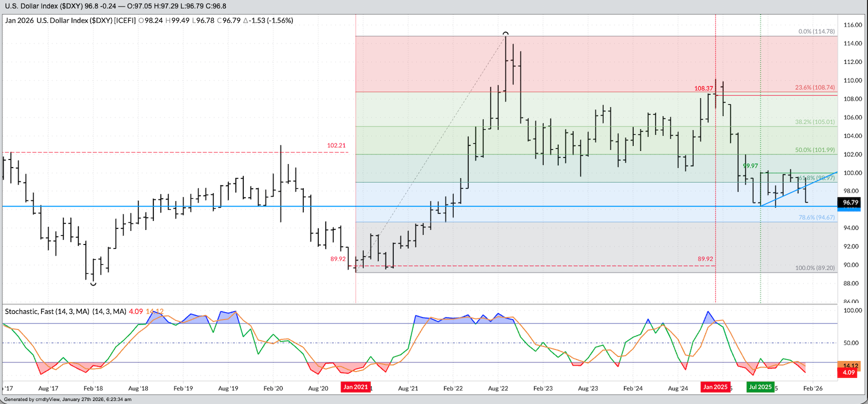
Task: Click the arc marker at the 2022 peak
Action: [505, 34]
